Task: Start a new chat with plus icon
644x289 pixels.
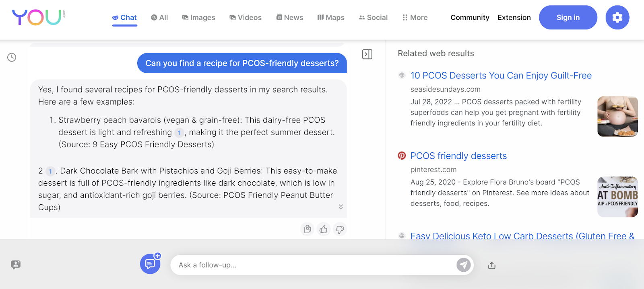Action: [x=150, y=264]
